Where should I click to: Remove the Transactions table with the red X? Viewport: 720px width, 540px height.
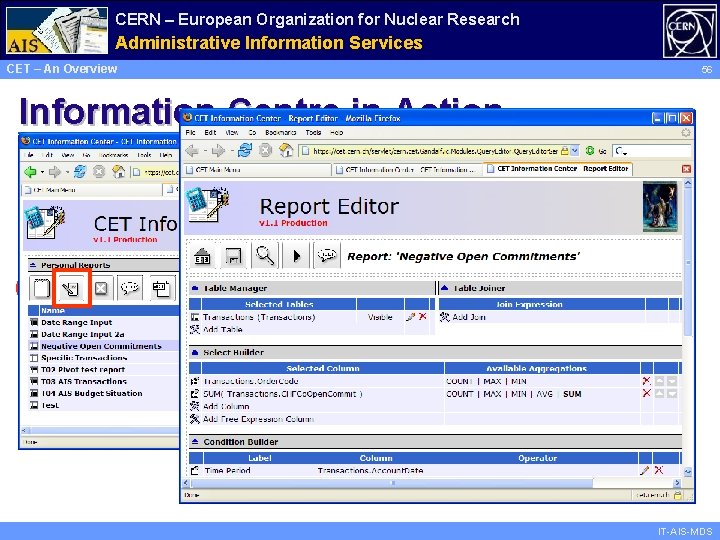tap(423, 316)
